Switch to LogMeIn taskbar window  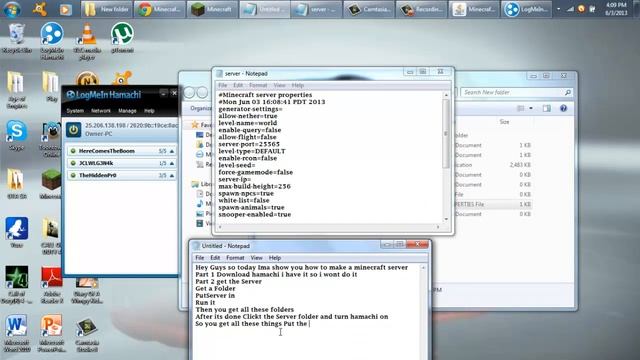pyautogui.click(x=526, y=9)
